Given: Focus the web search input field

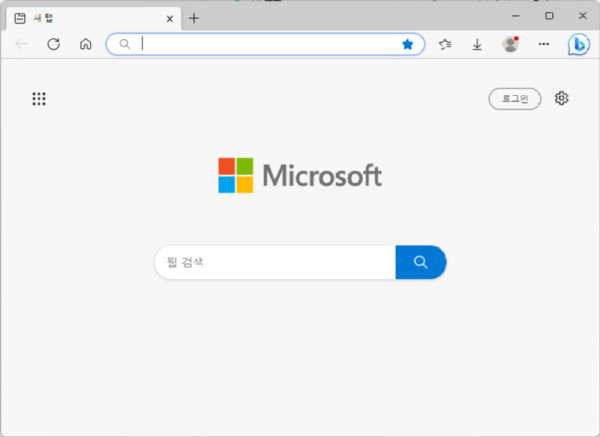Looking at the screenshot, I should point(275,262).
